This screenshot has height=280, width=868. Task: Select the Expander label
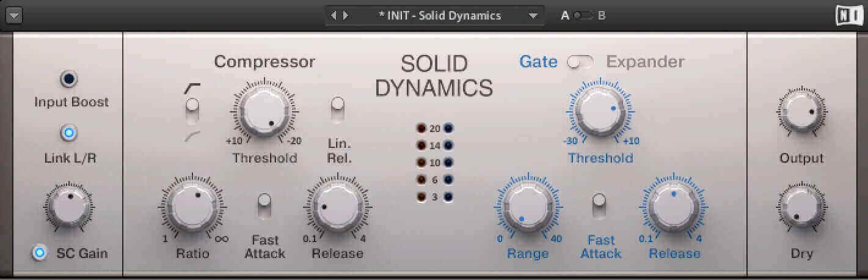(x=645, y=62)
